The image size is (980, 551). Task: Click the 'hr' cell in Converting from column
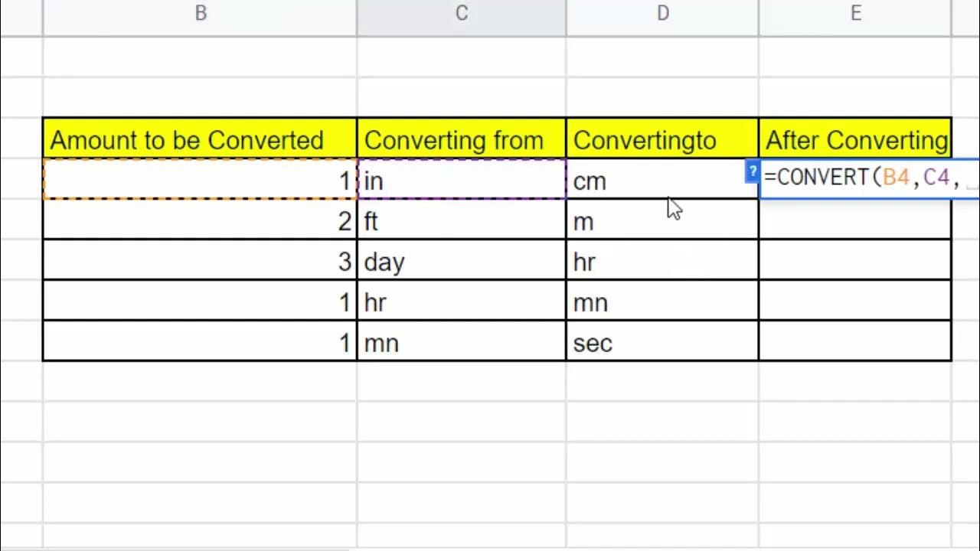[x=462, y=303]
